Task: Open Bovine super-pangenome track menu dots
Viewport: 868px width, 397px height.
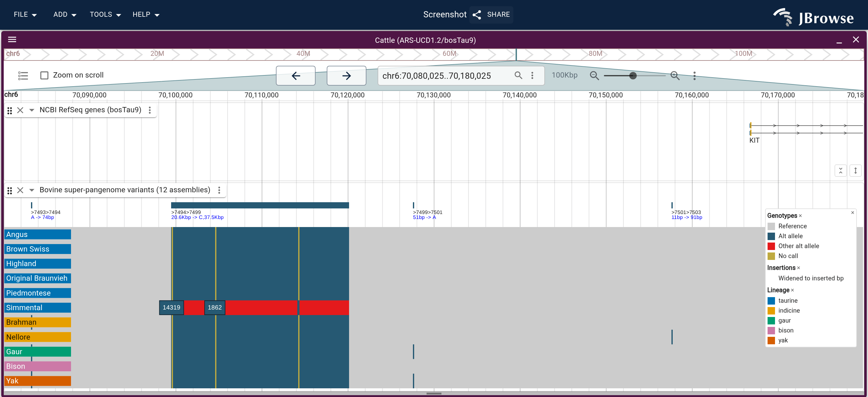Action: pos(219,190)
